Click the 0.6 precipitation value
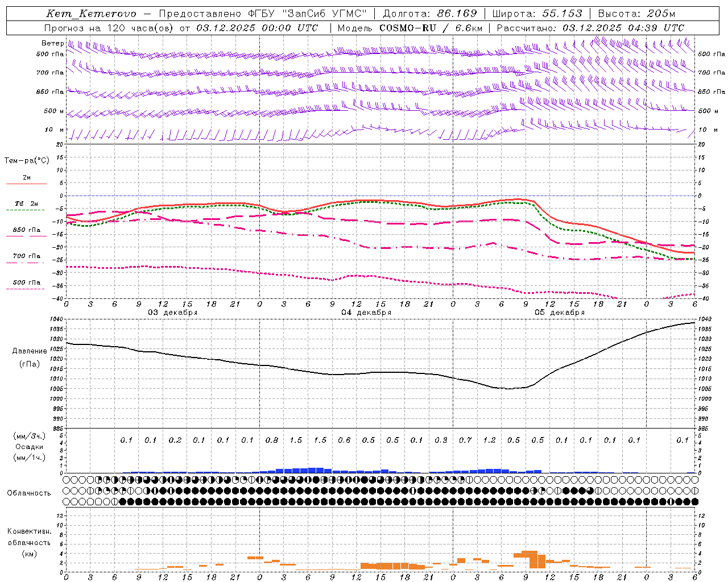Image resolution: width=728 pixels, height=582 pixels. 344,440
